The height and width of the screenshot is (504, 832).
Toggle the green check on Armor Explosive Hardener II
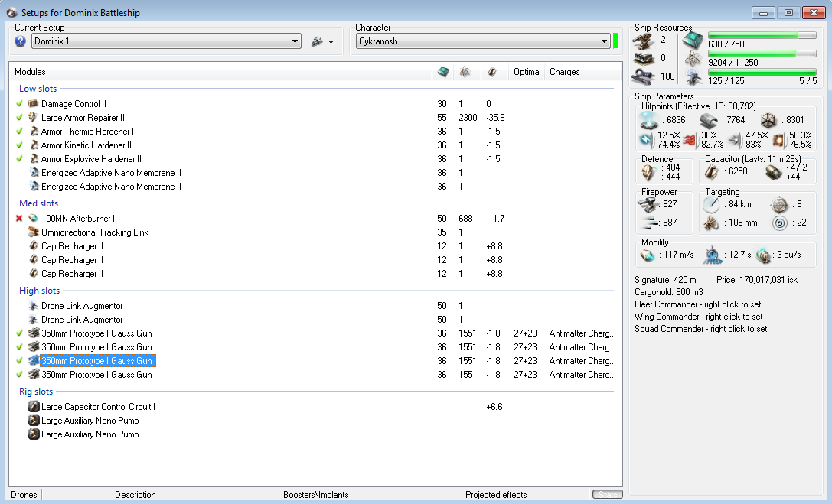click(x=20, y=159)
